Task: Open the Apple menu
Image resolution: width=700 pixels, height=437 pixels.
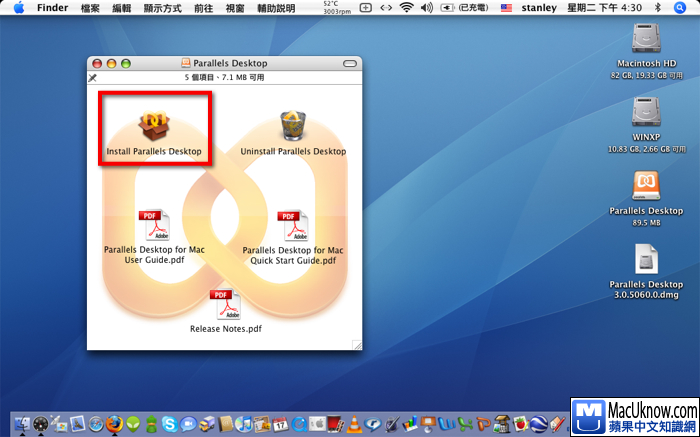Action: [x=18, y=8]
